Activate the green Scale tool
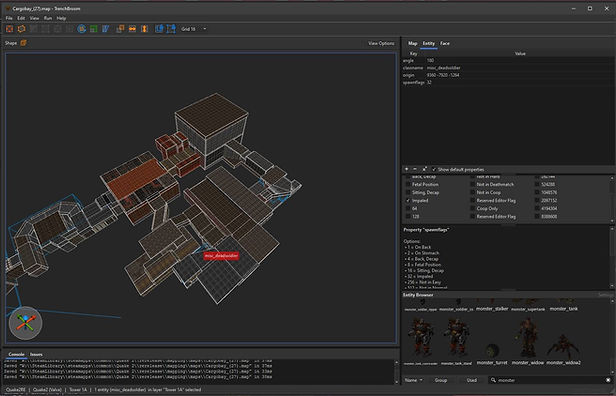Image resolution: width=616 pixels, height=396 pixels. coord(94,29)
